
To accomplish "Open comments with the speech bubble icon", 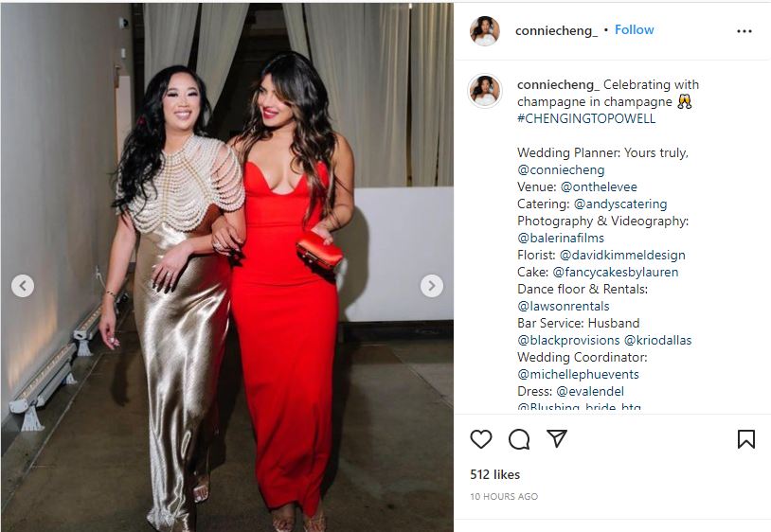I will click(519, 439).
